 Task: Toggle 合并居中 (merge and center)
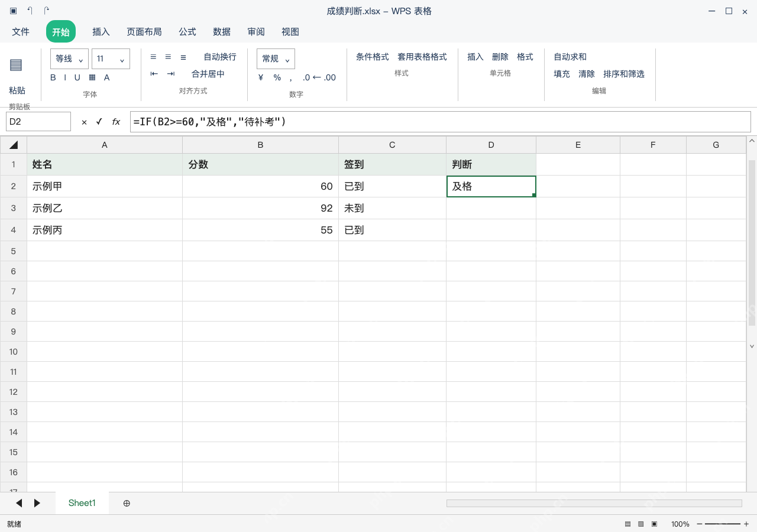pyautogui.click(x=208, y=74)
